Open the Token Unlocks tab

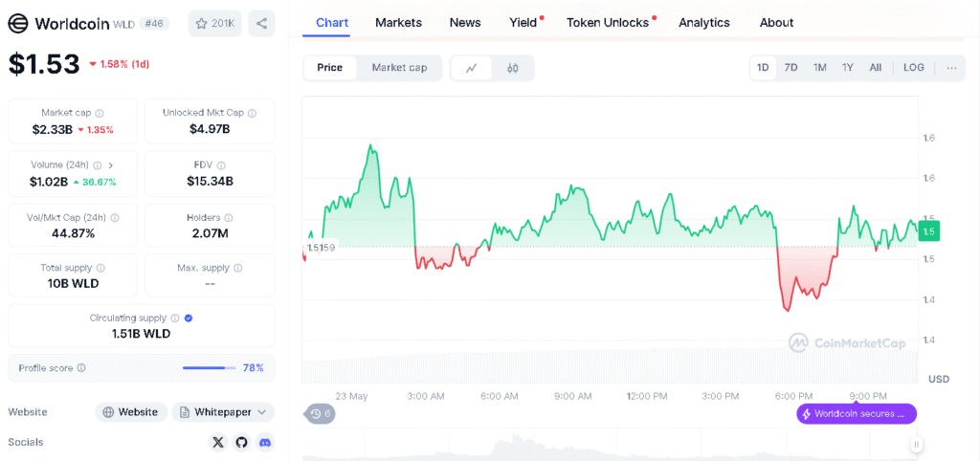(x=608, y=23)
